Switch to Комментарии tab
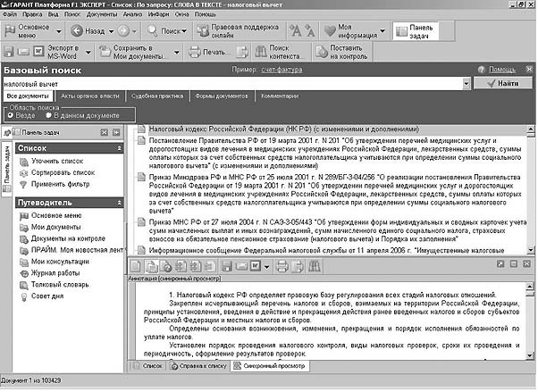 pyautogui.click(x=280, y=96)
